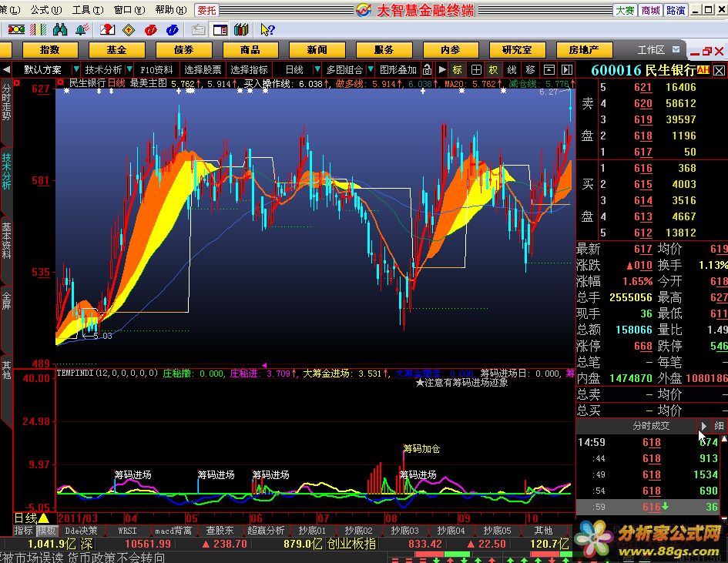This screenshot has height=563, width=728.
Task: Click the 细 detail button
Action: pyautogui.click(x=720, y=426)
